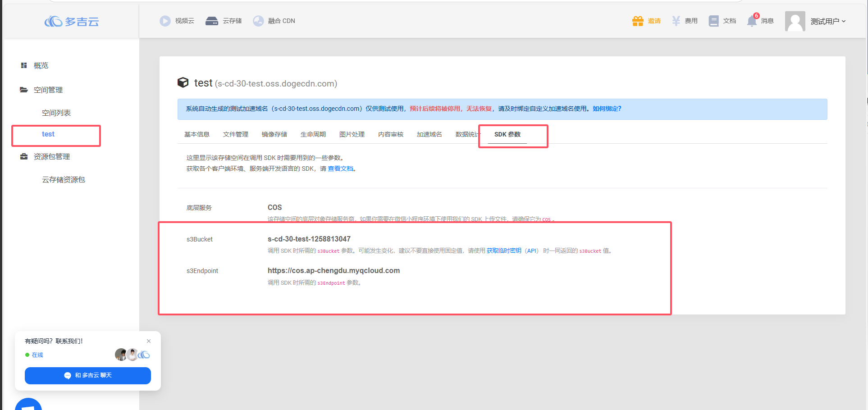
Task: Click the support agents avatars
Action: point(132,355)
